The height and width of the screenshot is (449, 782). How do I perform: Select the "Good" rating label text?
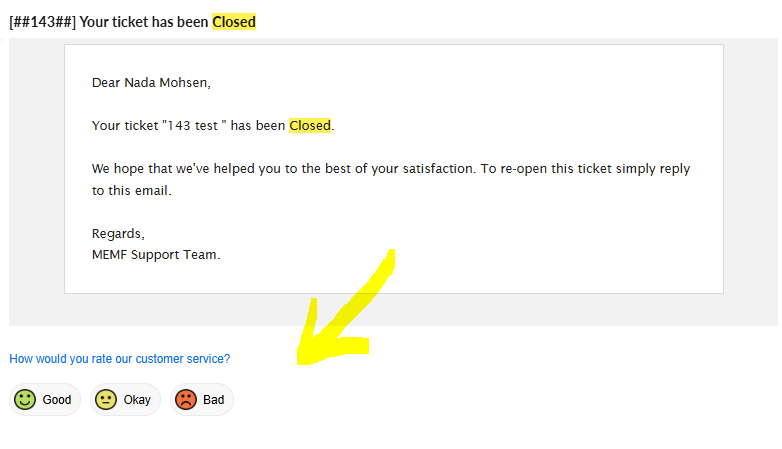pos(57,400)
